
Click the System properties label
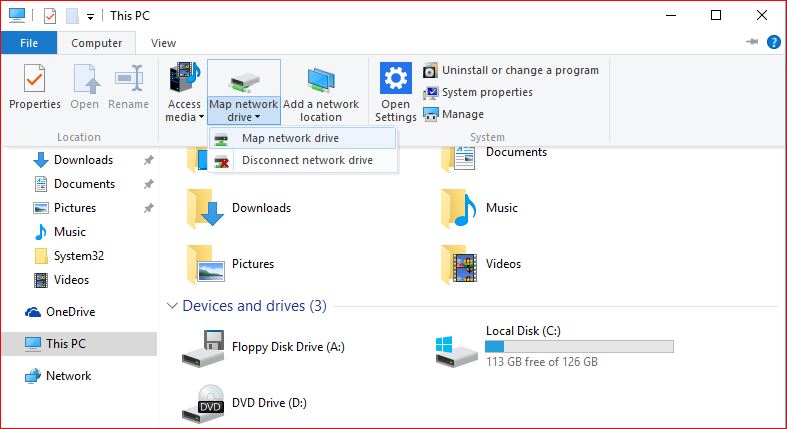click(487, 92)
